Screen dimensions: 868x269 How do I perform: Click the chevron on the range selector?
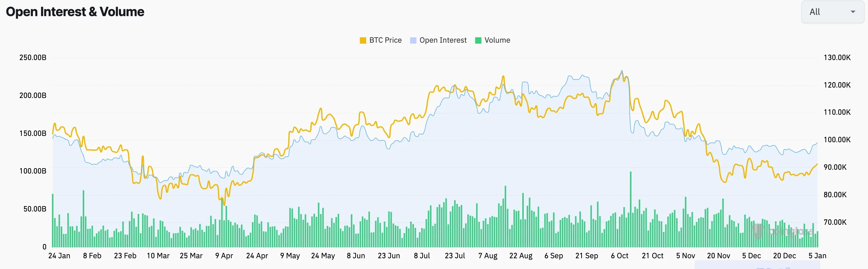click(853, 11)
